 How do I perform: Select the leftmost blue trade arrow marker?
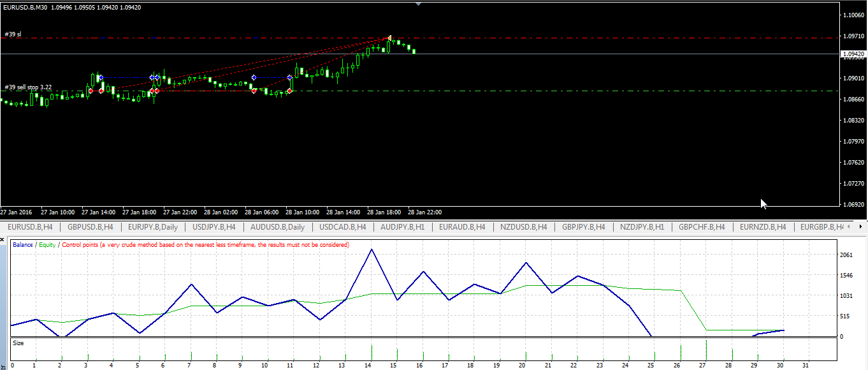coord(100,77)
